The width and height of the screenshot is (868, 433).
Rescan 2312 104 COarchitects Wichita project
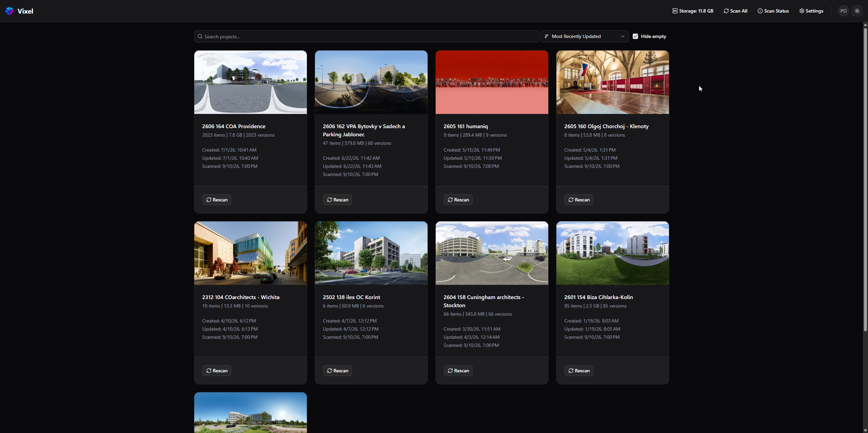tap(217, 371)
